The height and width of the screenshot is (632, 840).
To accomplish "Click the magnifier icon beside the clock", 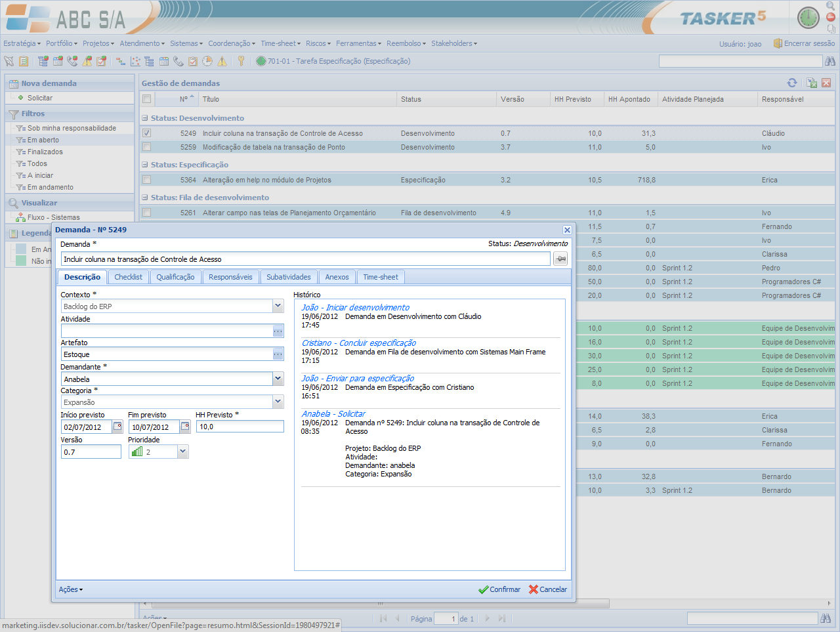I will point(831,6).
